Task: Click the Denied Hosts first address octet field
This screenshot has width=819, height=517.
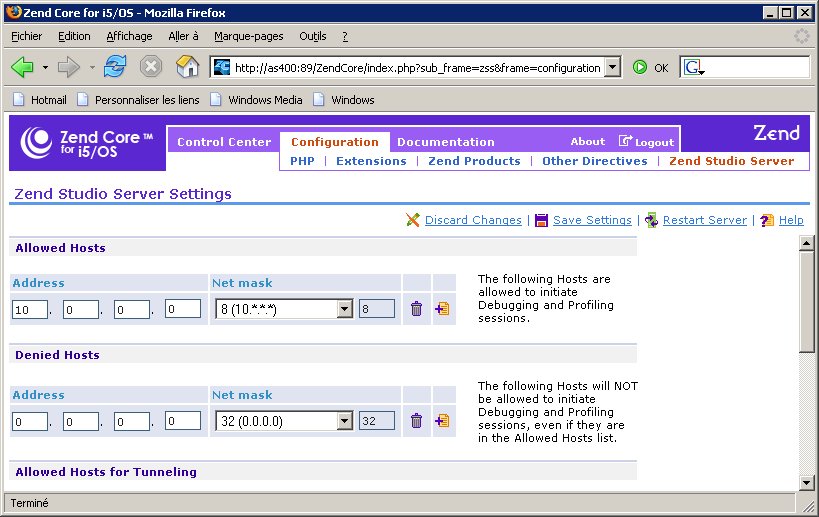Action: point(30,421)
